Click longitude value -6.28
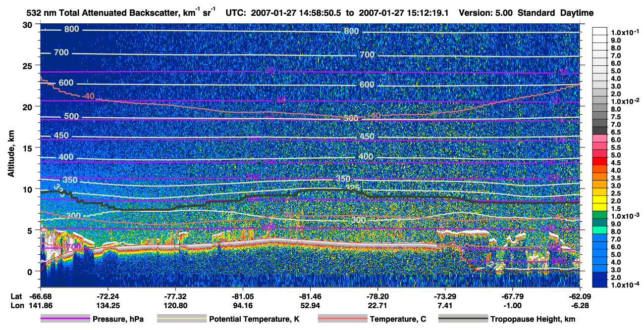The image size is (644, 330). coord(580,306)
